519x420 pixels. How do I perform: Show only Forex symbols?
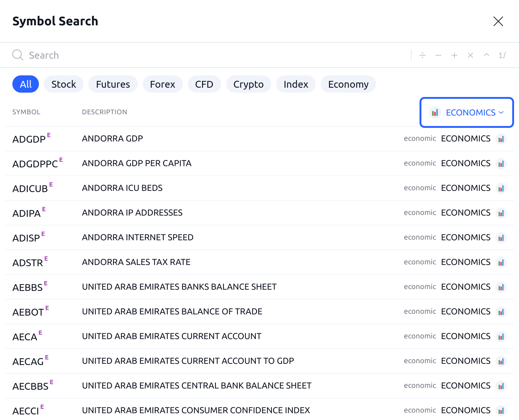(162, 84)
